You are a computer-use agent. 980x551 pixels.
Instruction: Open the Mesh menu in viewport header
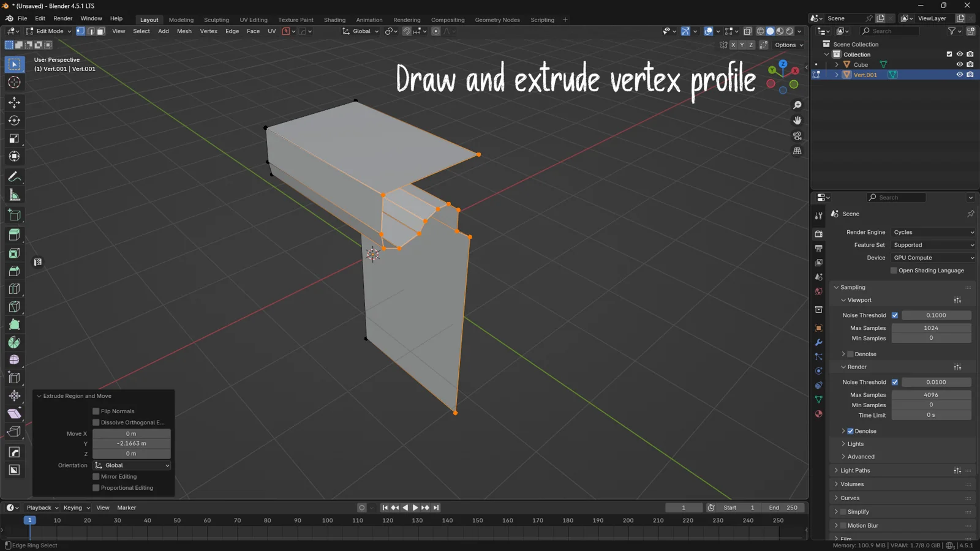(x=184, y=31)
